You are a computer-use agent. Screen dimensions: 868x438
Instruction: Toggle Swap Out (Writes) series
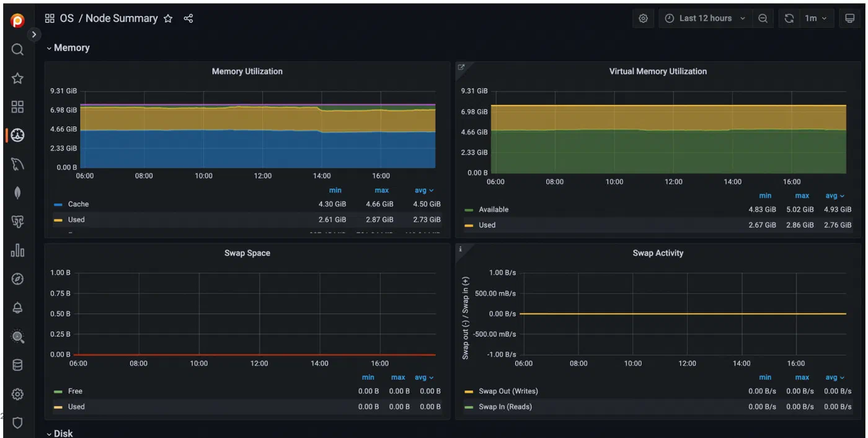pos(508,391)
